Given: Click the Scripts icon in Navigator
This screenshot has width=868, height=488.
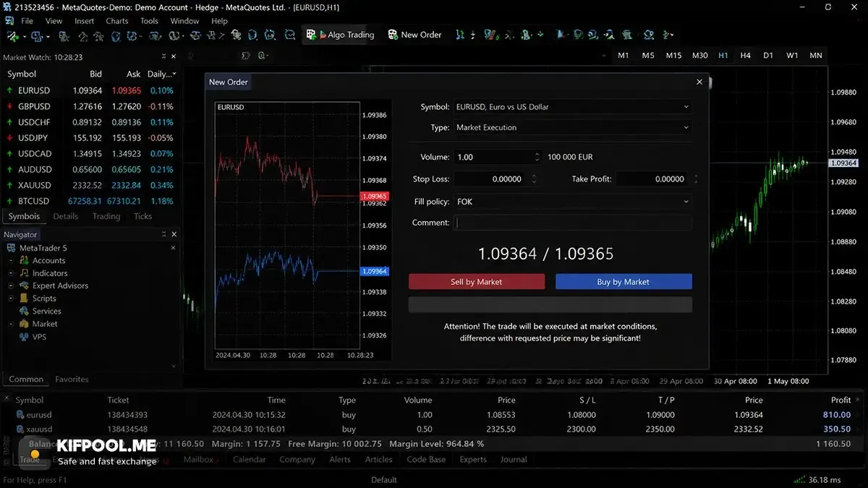Looking at the screenshot, I should (24, 299).
